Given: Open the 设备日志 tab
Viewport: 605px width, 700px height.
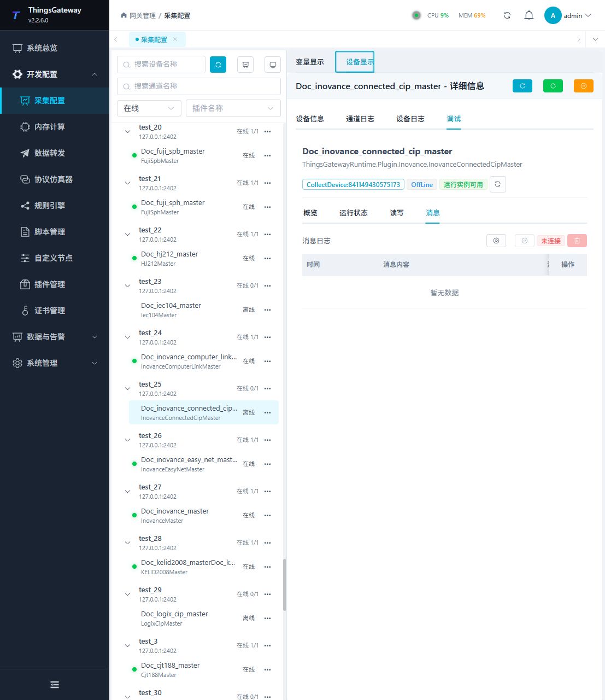Looking at the screenshot, I should pos(410,119).
